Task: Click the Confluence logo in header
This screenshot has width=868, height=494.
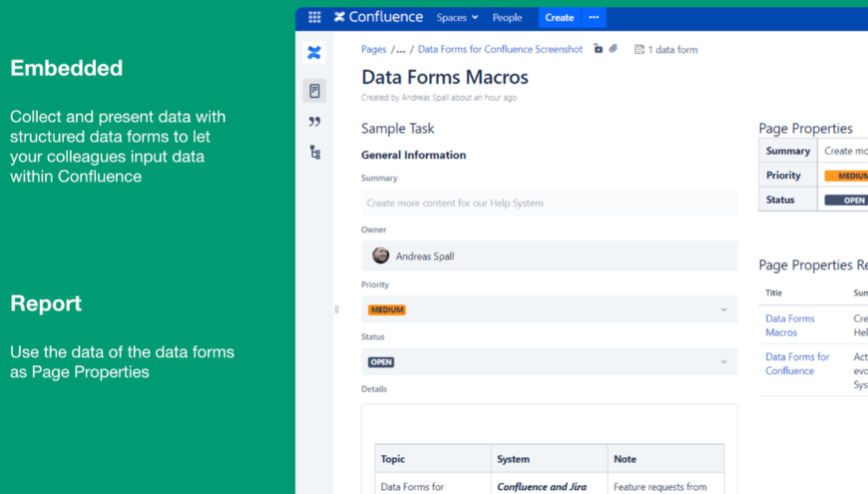Action: pos(378,17)
